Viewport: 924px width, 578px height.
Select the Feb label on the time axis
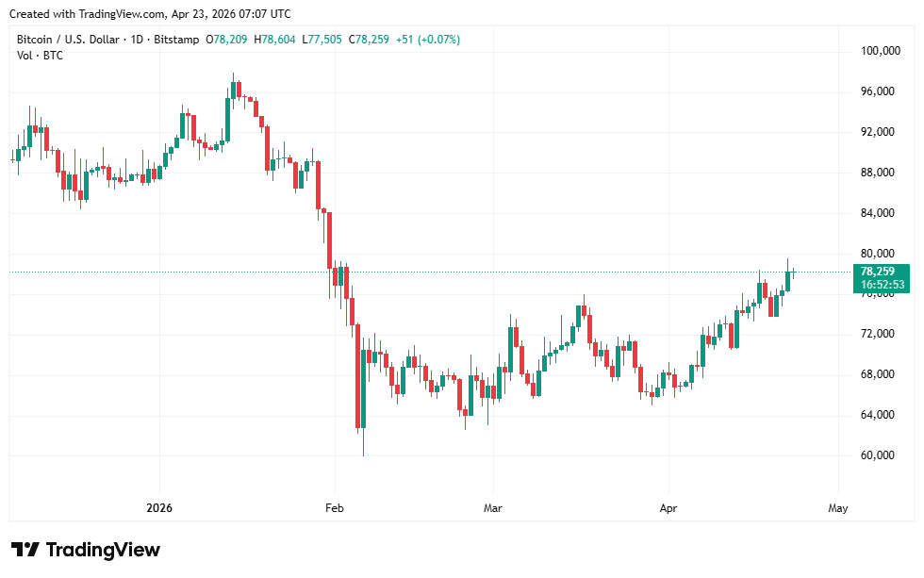click(335, 508)
